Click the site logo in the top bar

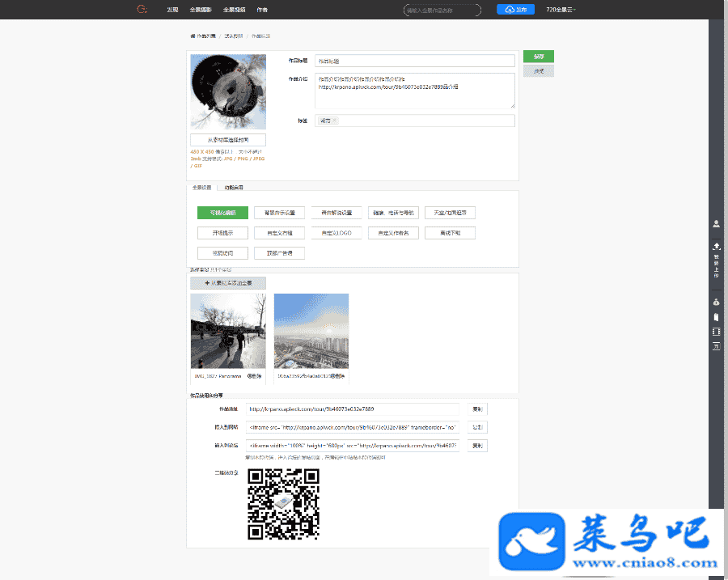(x=142, y=10)
